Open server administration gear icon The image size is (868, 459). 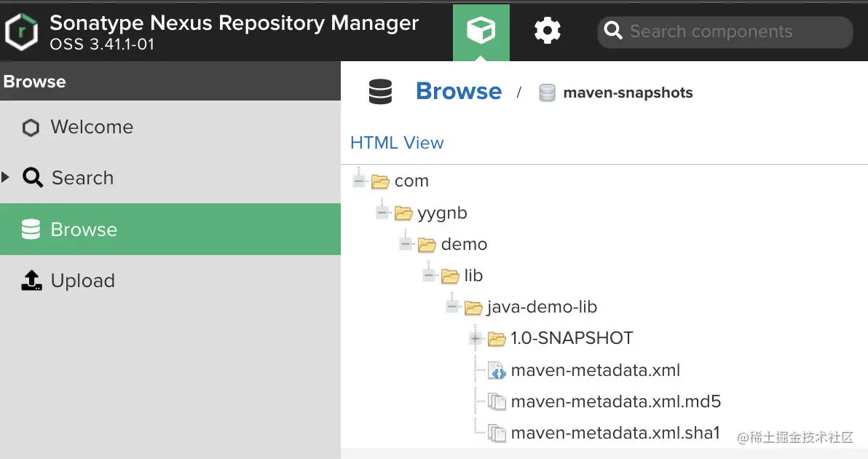click(x=548, y=31)
